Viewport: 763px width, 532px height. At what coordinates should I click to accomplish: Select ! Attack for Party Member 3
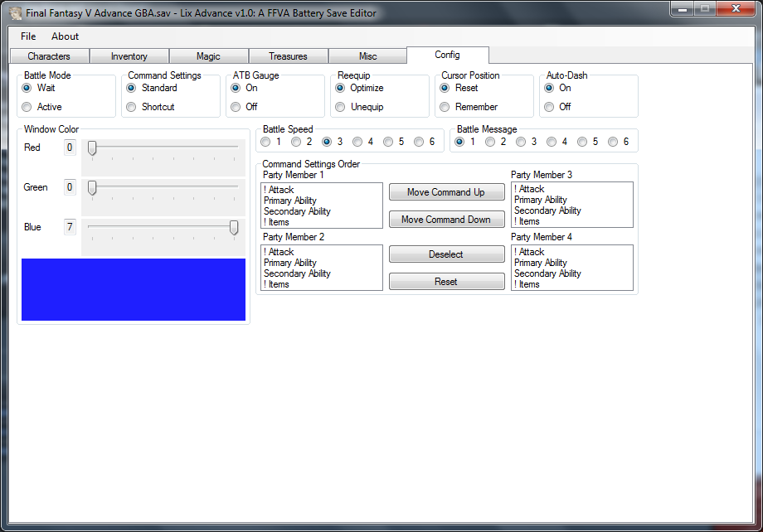(x=572, y=189)
